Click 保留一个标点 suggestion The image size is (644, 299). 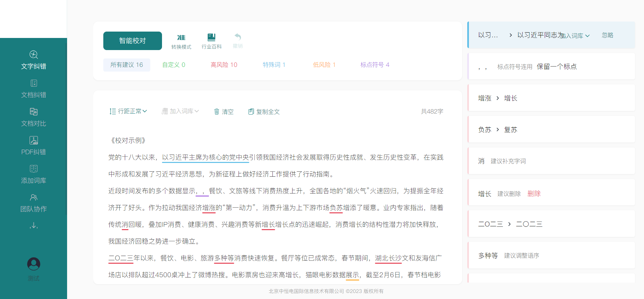tap(557, 67)
